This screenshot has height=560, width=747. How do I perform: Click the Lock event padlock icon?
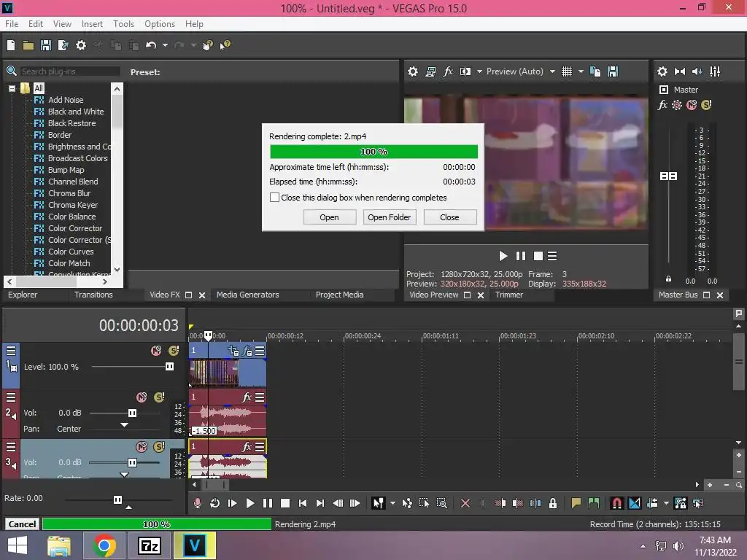(553, 503)
